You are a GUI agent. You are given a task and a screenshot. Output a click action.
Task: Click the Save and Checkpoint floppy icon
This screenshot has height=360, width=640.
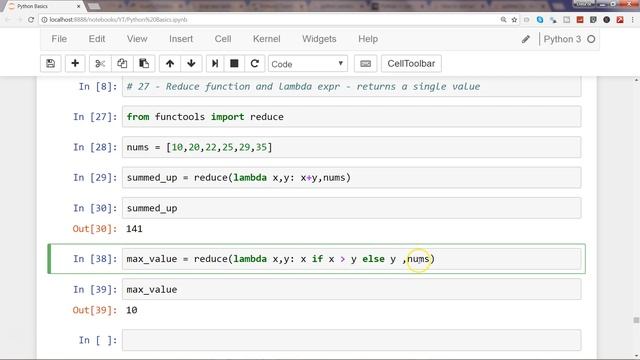click(x=51, y=64)
